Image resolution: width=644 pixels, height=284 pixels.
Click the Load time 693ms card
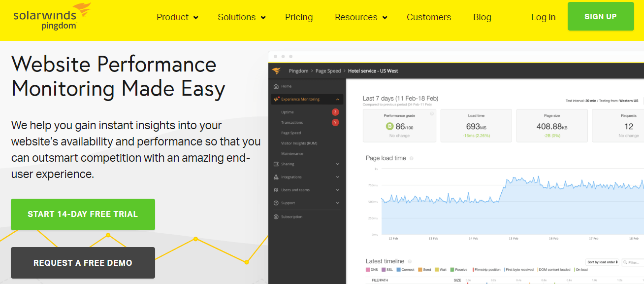[476, 126]
